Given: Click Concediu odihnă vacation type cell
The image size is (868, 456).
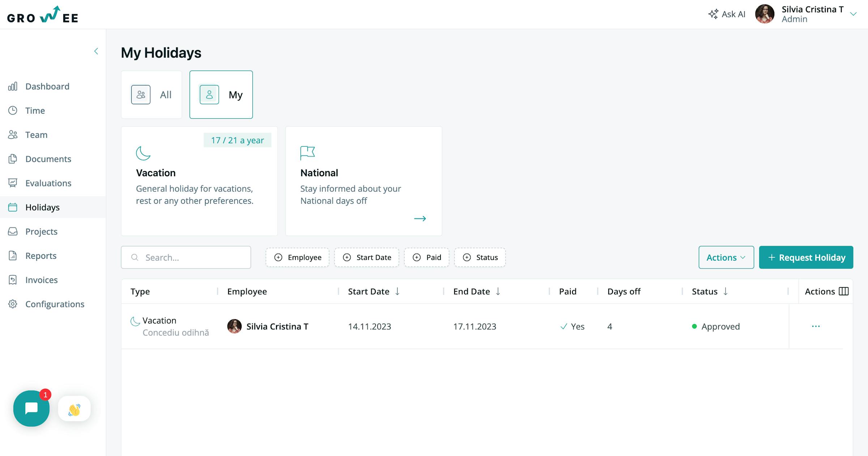Looking at the screenshot, I should pyautogui.click(x=176, y=333).
